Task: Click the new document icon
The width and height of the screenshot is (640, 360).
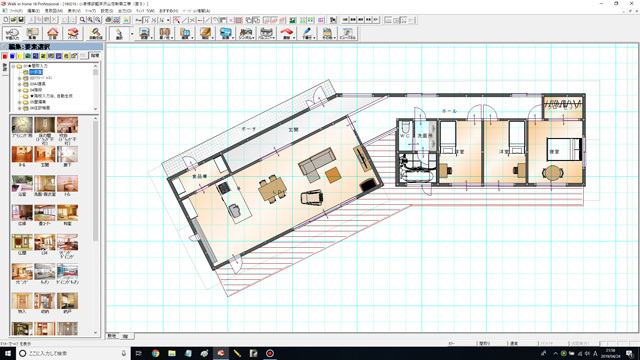Action: tap(6, 20)
